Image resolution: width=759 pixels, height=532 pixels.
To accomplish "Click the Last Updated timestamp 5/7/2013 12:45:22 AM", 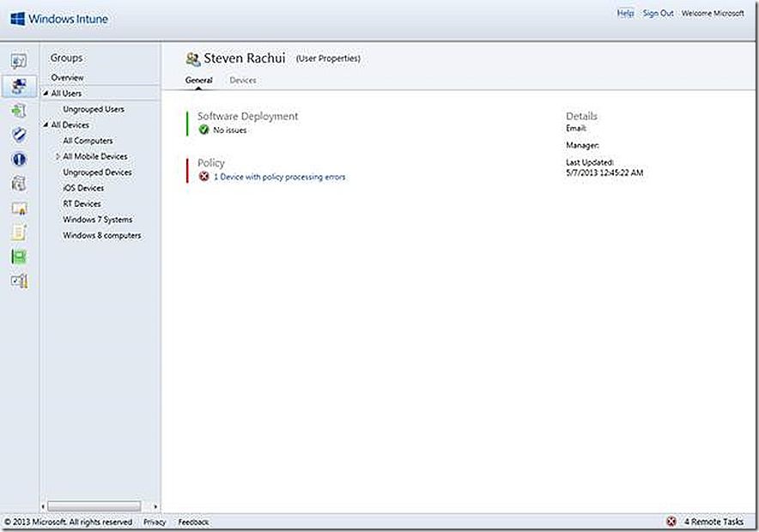I will point(604,172).
